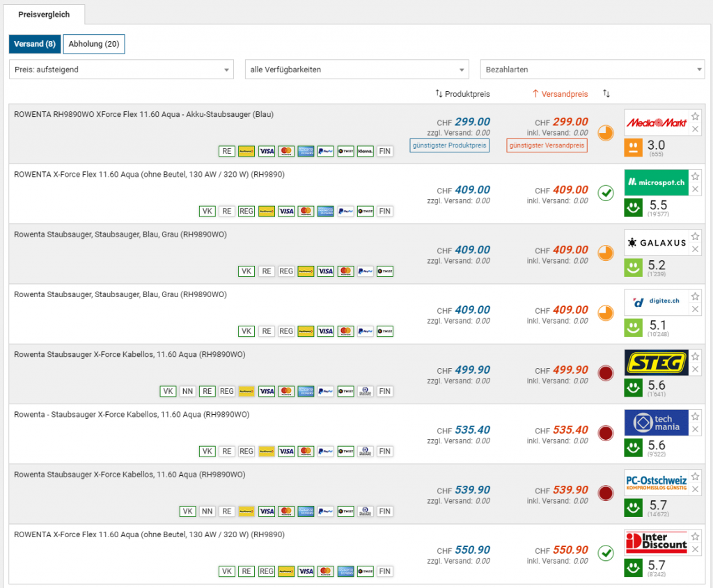Click the red availability dot in STEG row
Screen dimensions: 713x588
606,373
